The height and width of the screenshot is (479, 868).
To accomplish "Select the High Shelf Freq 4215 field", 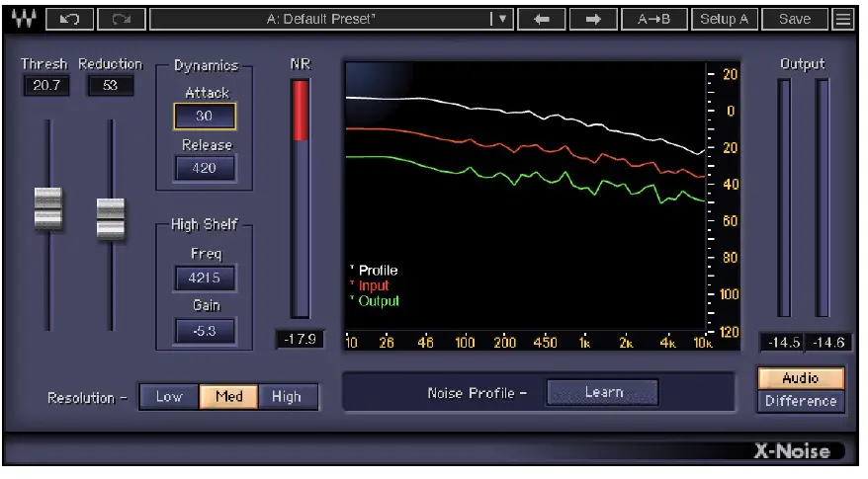I will 205,278.
